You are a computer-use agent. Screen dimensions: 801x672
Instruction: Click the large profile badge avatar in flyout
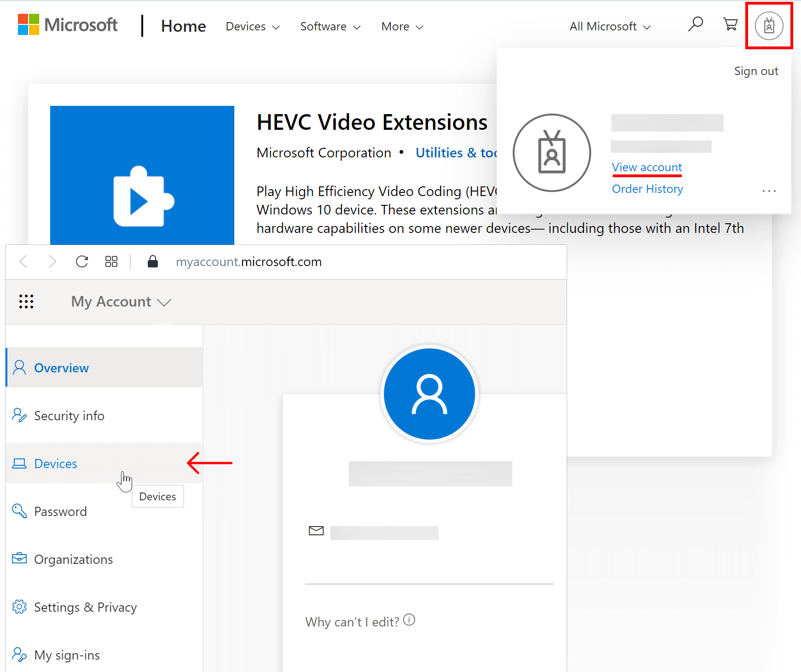pyautogui.click(x=552, y=152)
